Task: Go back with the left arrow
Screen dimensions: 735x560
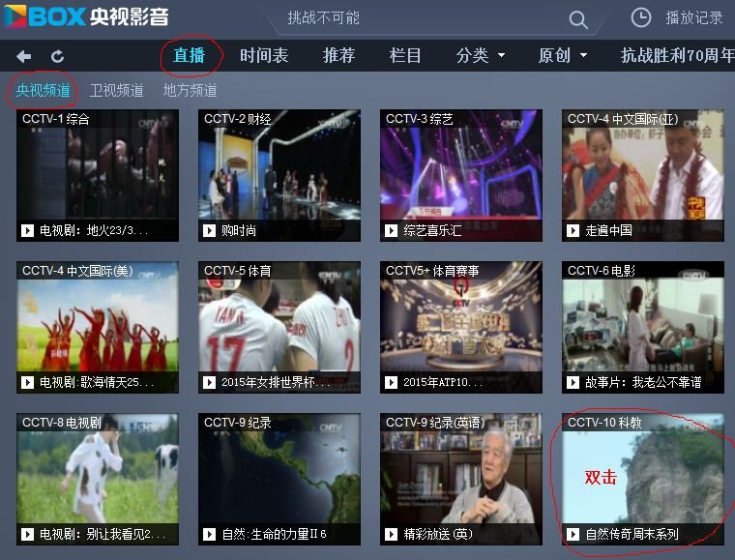Action: click(x=23, y=57)
